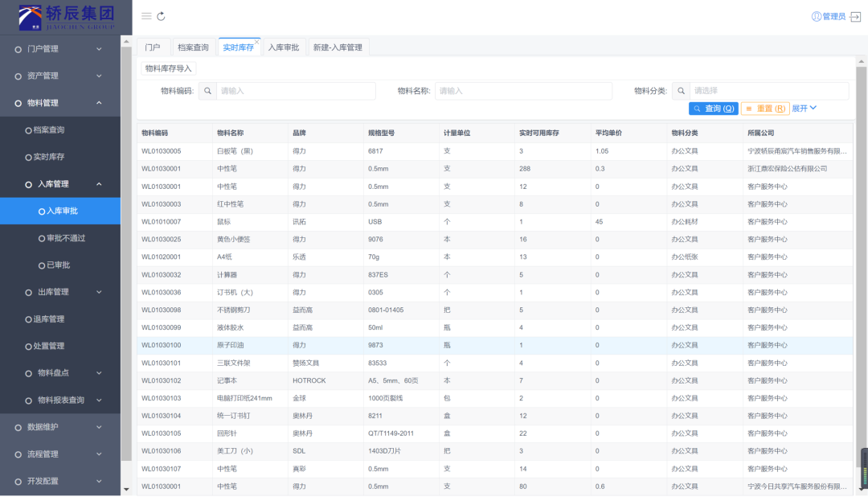Click the logout icon at top right
The height and width of the screenshot is (497, 868).
point(855,16)
